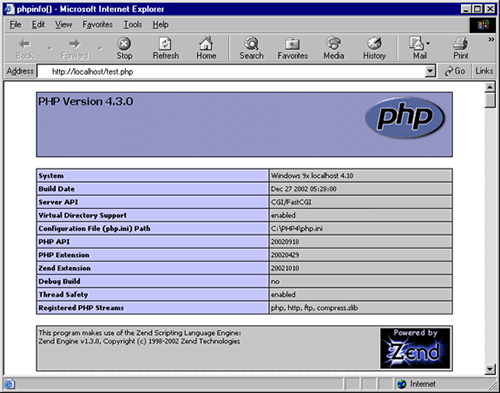The height and width of the screenshot is (393, 500).
Task: Expand toolbar overflow chevron
Action: tap(491, 39)
